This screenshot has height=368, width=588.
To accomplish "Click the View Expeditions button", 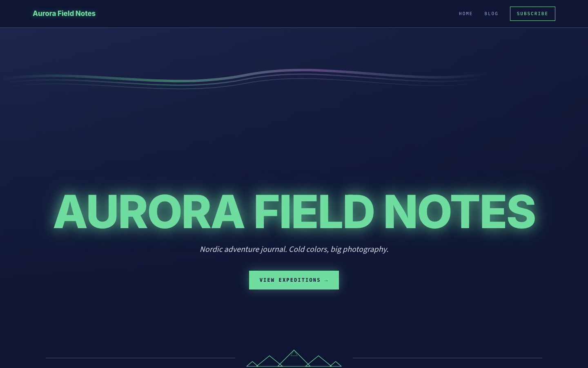I will (x=294, y=280).
